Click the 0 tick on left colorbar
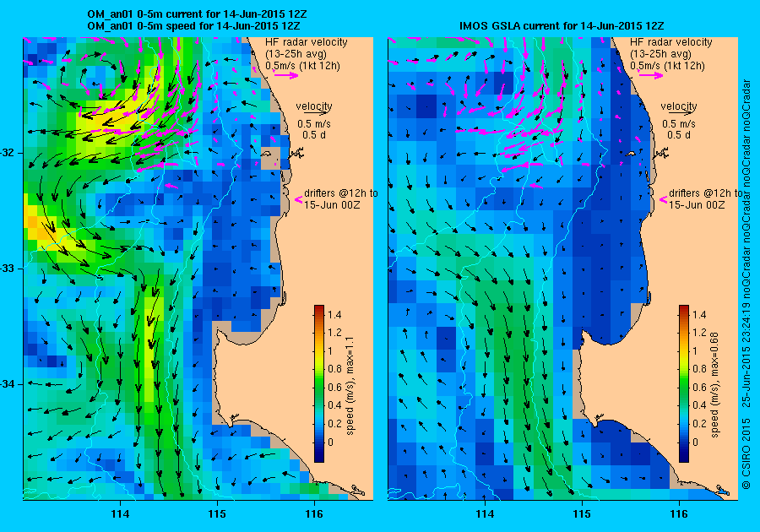Screen dimensions: 760x532 pyautogui.click(x=330, y=442)
